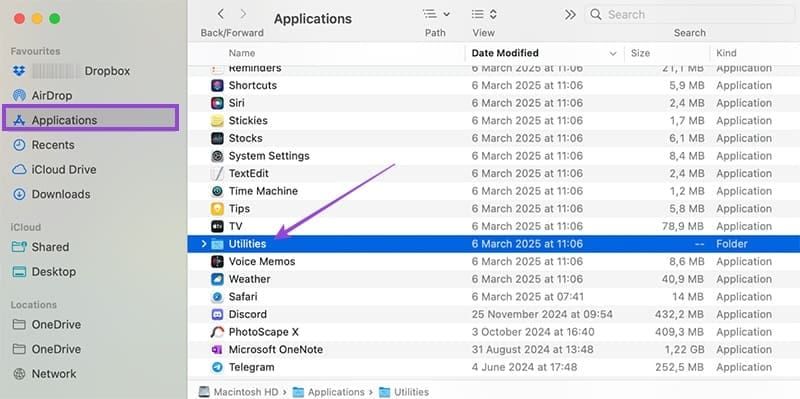The height and width of the screenshot is (399, 800).
Task: Sort by the Kind column header
Action: (726, 53)
